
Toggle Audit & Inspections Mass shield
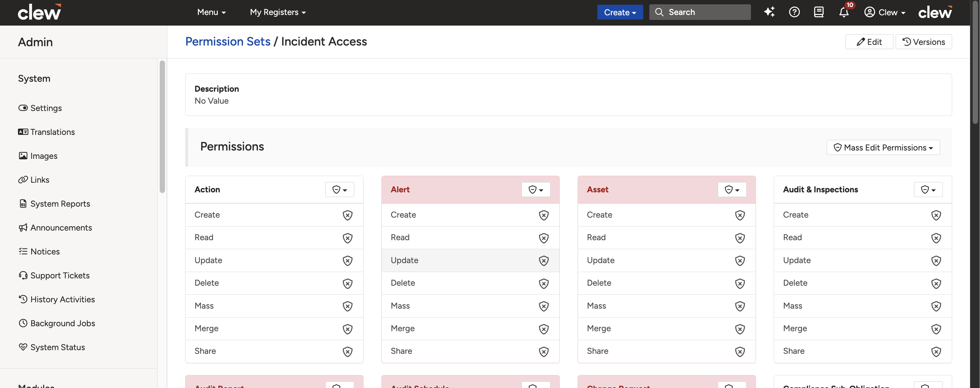(936, 306)
